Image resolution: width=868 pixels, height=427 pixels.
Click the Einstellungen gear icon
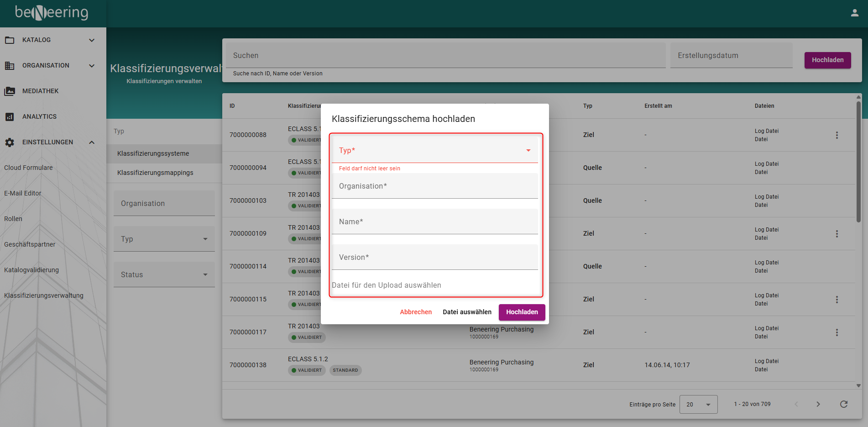point(10,142)
